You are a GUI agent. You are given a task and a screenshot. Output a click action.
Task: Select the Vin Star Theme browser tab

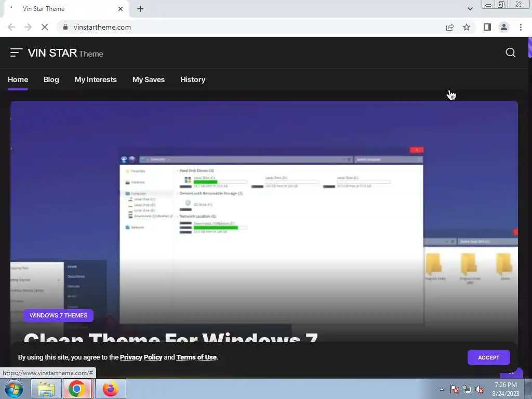(66, 9)
